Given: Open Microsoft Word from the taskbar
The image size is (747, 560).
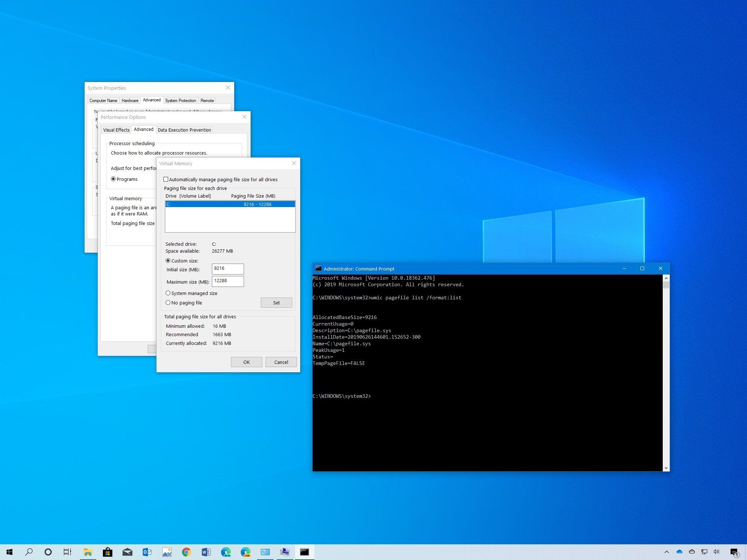Looking at the screenshot, I should (206, 552).
